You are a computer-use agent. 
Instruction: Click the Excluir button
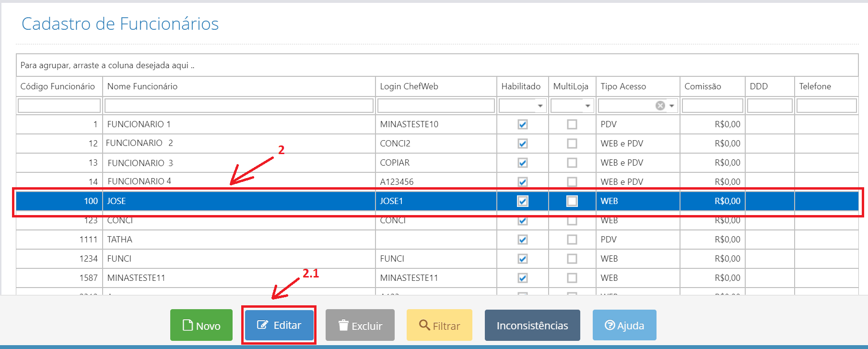[x=360, y=325]
